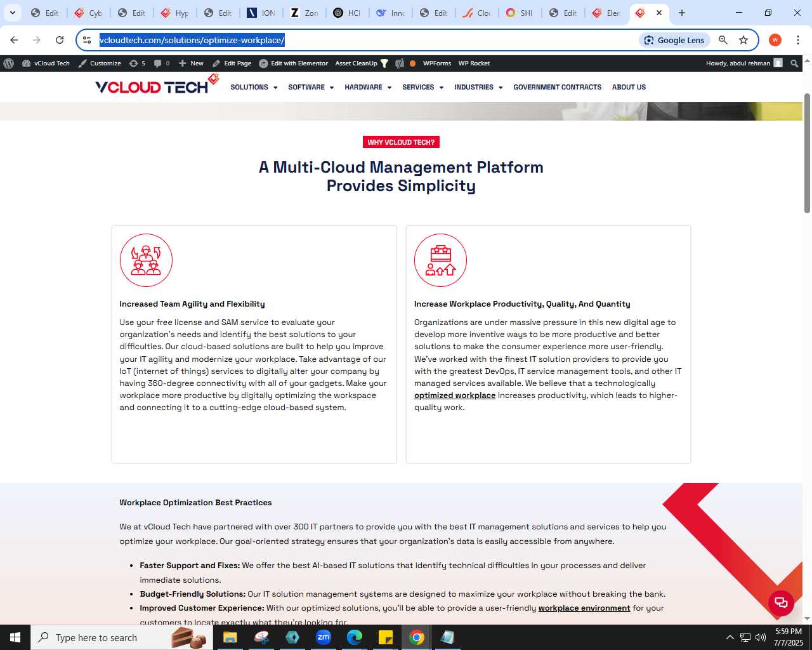Click the vCloud Tech logo
This screenshot has width=812, height=650.
click(157, 85)
